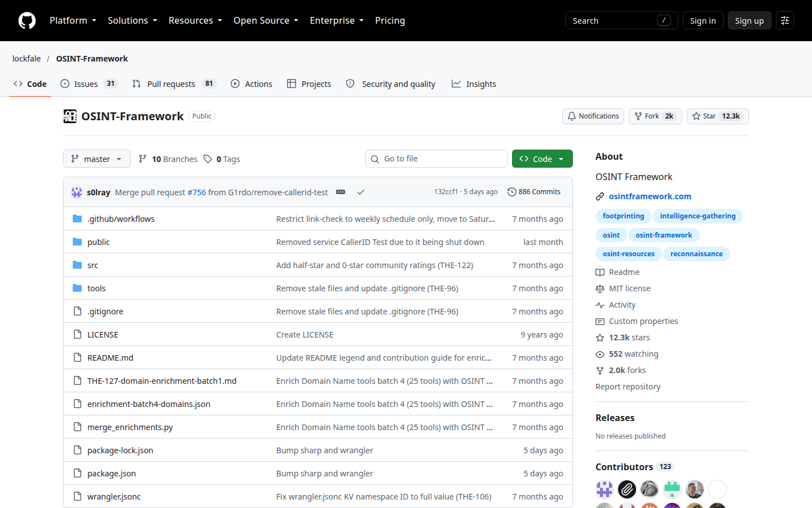
Task: Click the branches icon next to 10 Branches
Action: coord(143,159)
